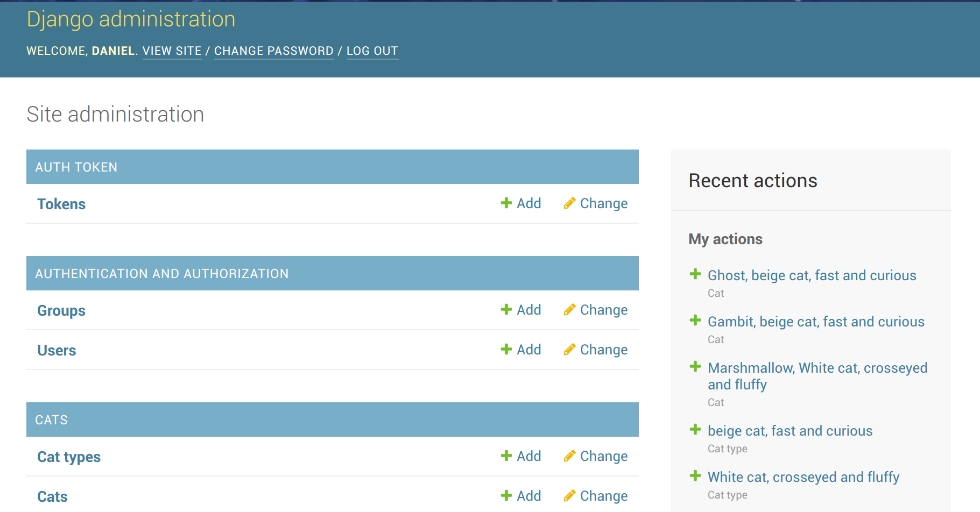Open the Cat types model link

point(69,457)
